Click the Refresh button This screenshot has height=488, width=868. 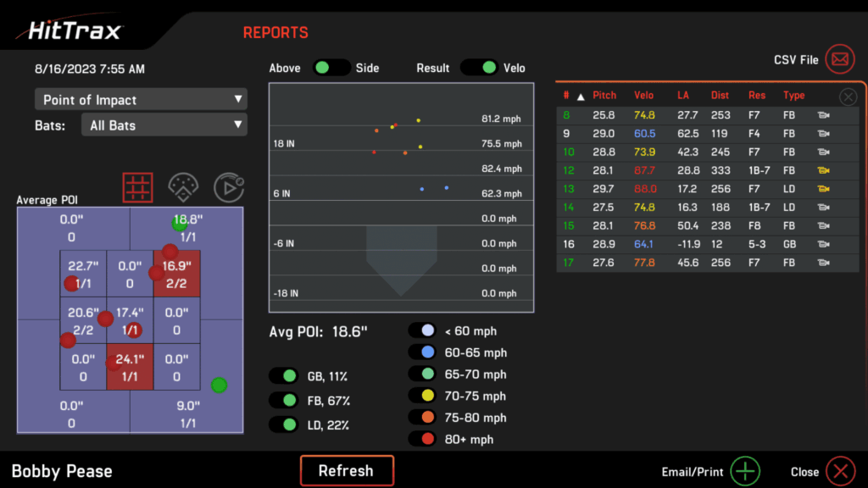[347, 471]
